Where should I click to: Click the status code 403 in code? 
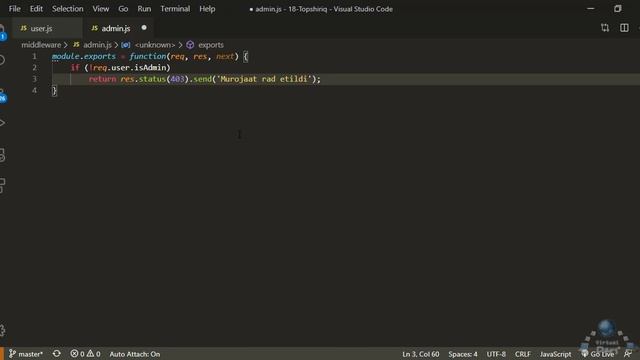tap(177, 79)
